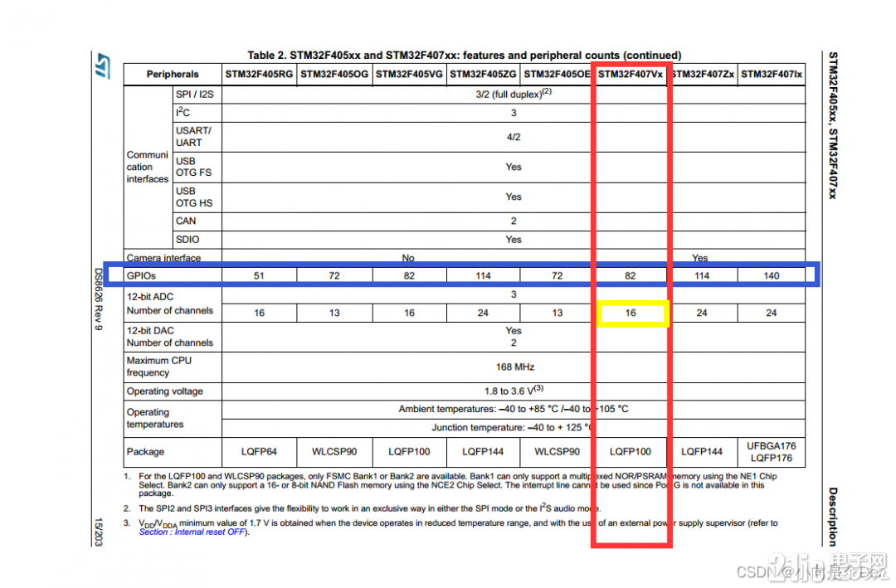This screenshot has height=588, width=896.
Task: Click ADC channel count 24 under STM32F407Ix
Action: 772,313
